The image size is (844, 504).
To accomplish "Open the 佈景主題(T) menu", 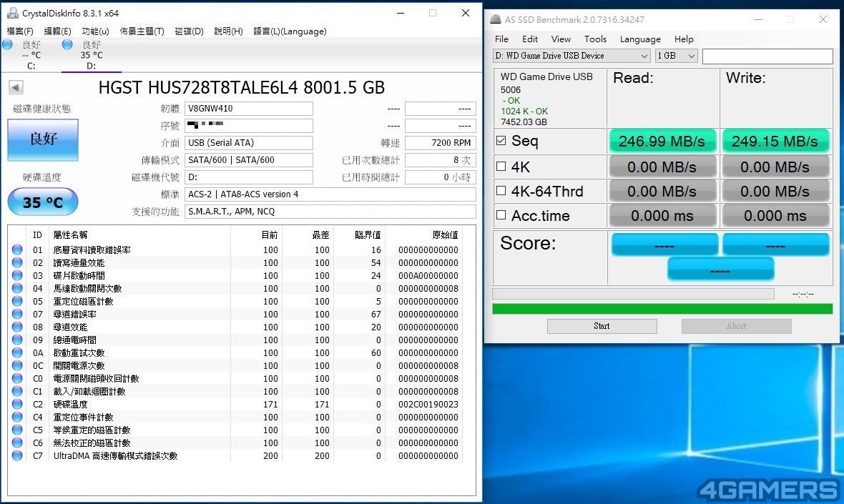I will (x=142, y=31).
